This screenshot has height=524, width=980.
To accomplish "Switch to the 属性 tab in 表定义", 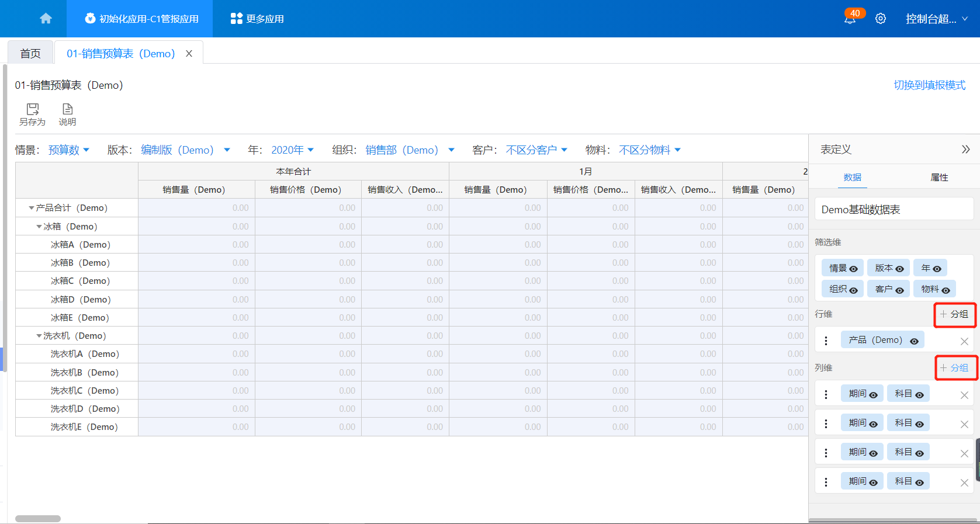I will pos(939,177).
